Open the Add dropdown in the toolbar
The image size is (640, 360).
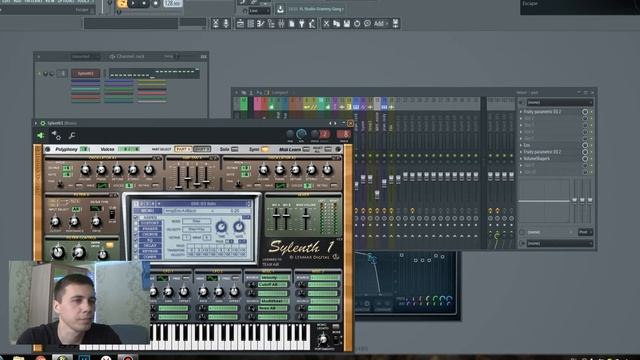380,24
